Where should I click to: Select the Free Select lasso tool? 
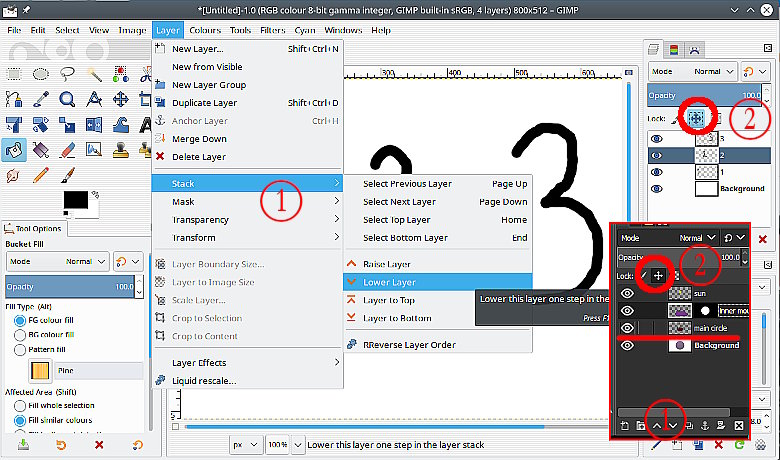[67, 75]
